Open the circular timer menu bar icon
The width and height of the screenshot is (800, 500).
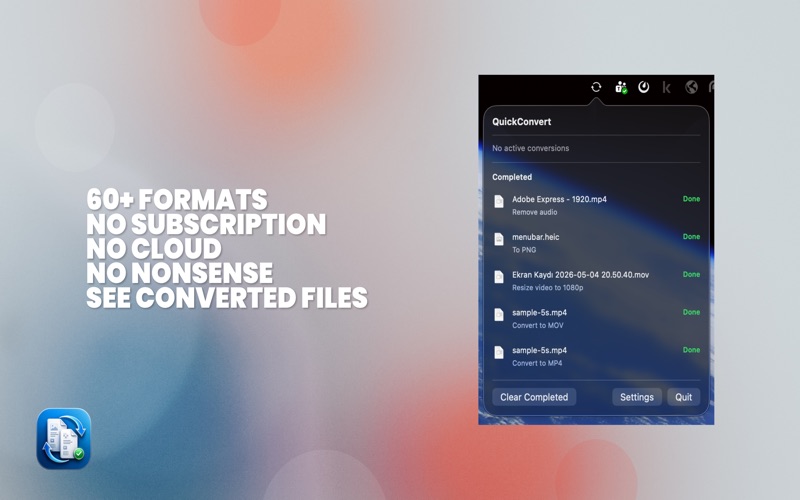tap(643, 87)
